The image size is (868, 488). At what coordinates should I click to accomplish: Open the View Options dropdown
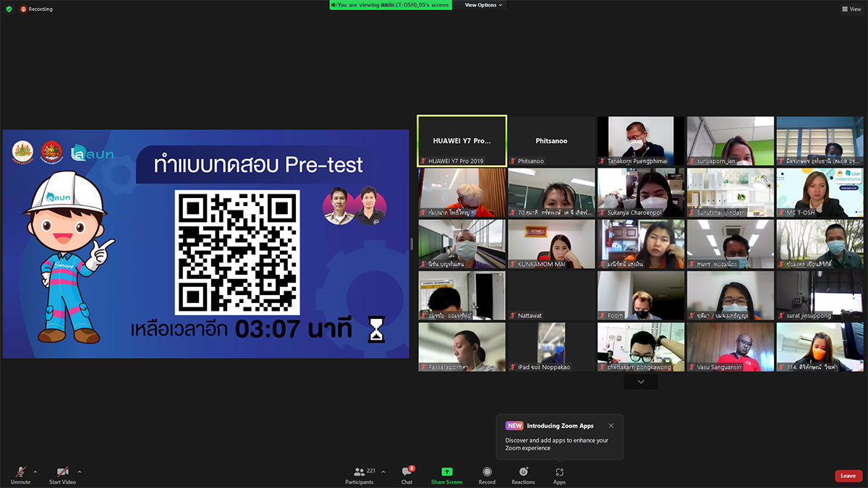483,5
